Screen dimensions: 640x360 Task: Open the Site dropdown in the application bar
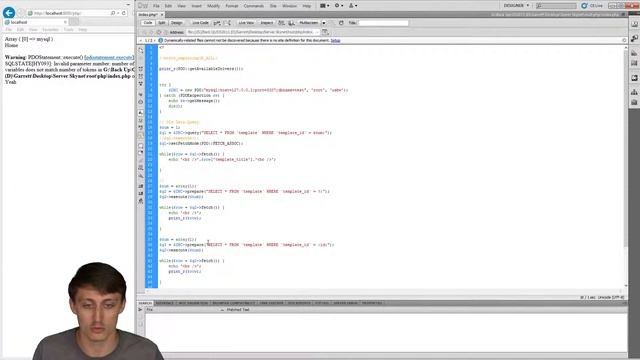pos(353,6)
